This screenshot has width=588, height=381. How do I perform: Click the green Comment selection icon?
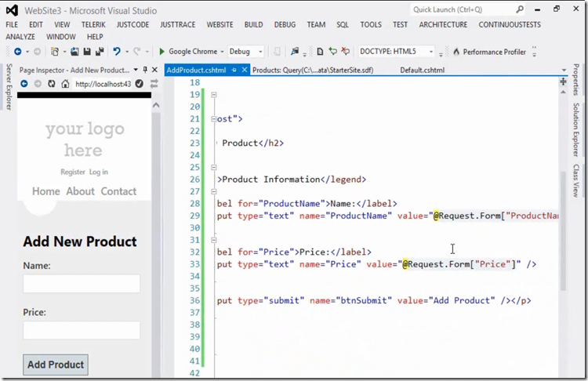332,52
